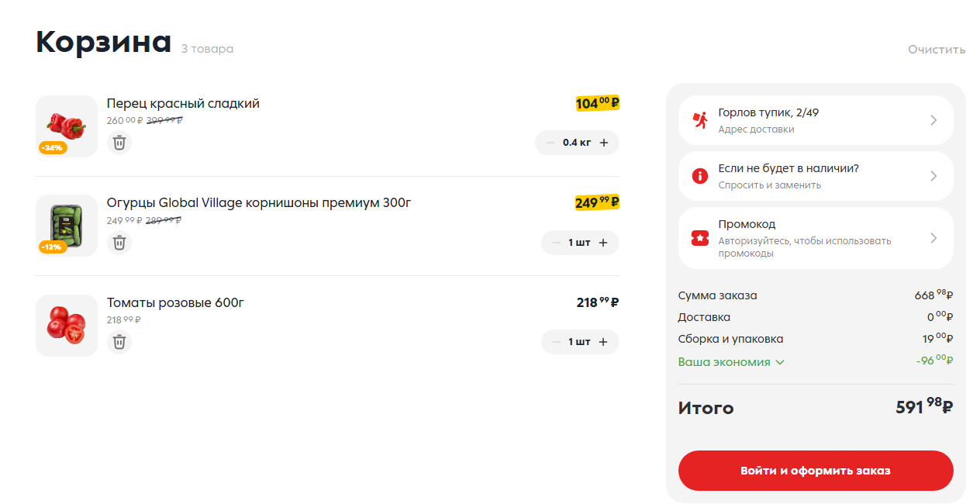
Task: Add one more cucumber pack
Action: (603, 243)
